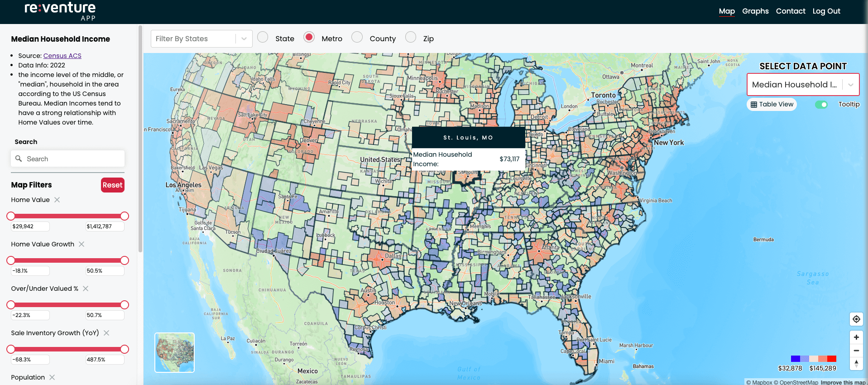Viewport: 868px width, 385px height.
Task: Click the $1,412,787 maximum home value field
Action: (105, 226)
